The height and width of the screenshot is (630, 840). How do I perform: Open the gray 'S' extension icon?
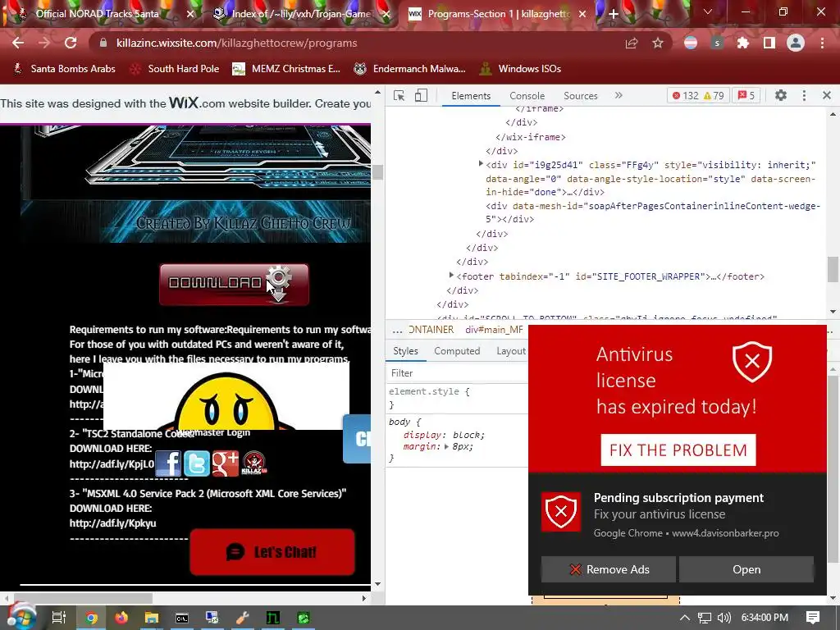click(x=717, y=43)
